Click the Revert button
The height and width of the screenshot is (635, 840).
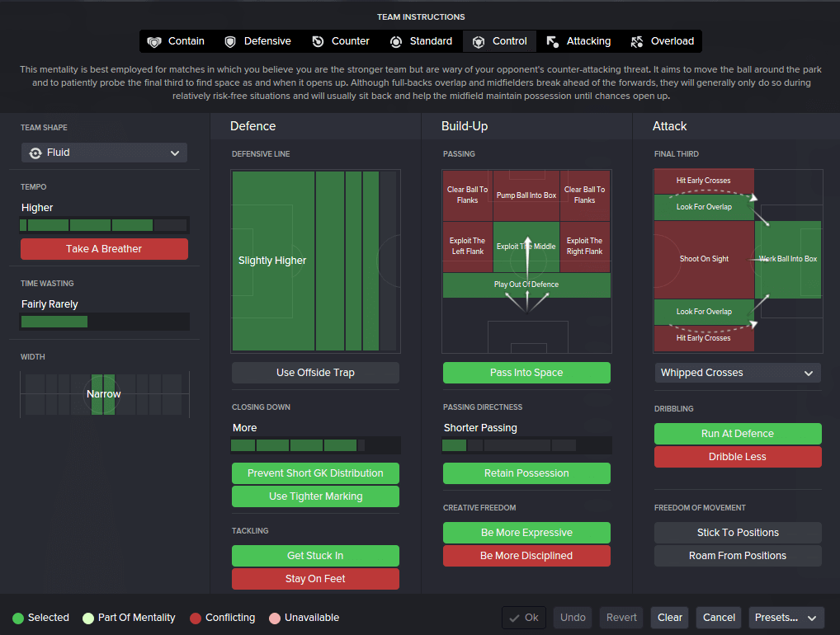click(x=621, y=618)
